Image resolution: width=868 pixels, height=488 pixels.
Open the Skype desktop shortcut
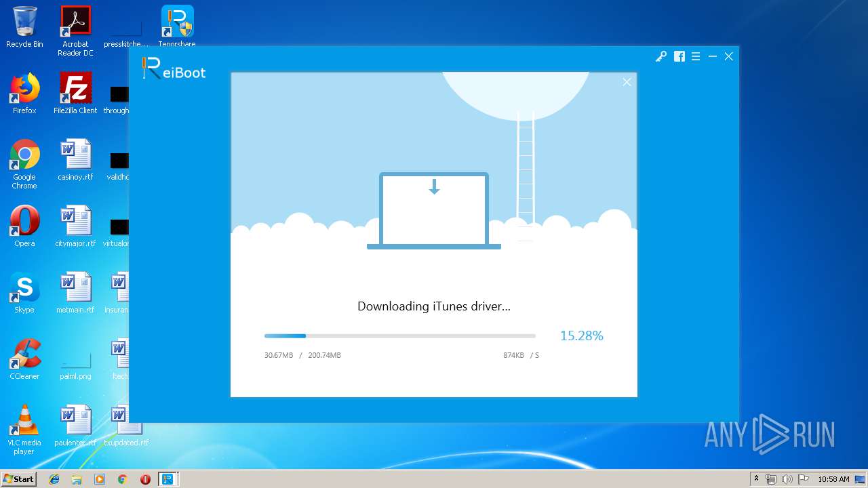pyautogui.click(x=24, y=293)
